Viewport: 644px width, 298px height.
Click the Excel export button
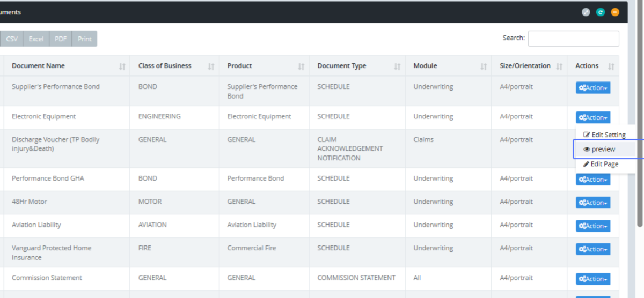pyautogui.click(x=36, y=39)
